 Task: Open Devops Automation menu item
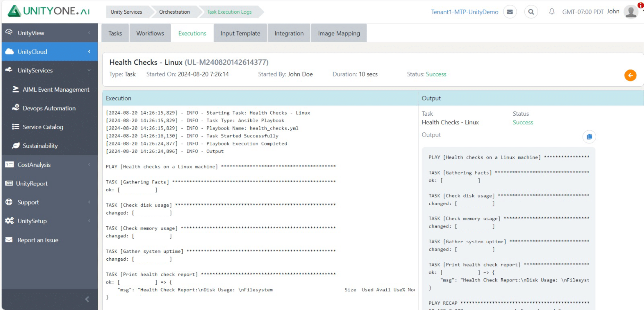pos(50,108)
